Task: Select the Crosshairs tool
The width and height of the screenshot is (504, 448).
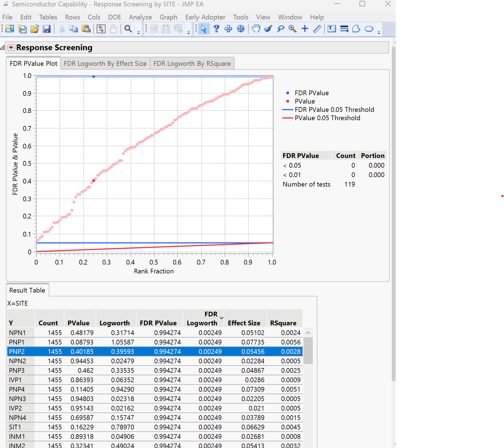Action: tap(305, 29)
